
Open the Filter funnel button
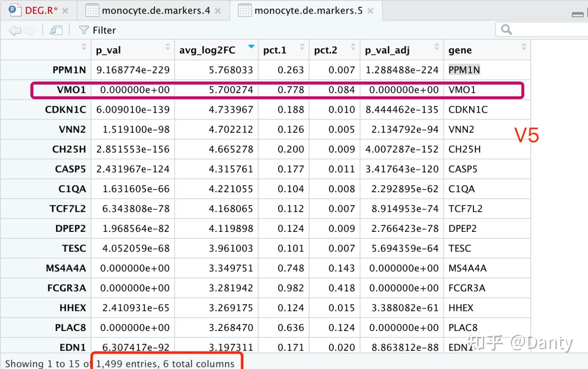(97, 30)
